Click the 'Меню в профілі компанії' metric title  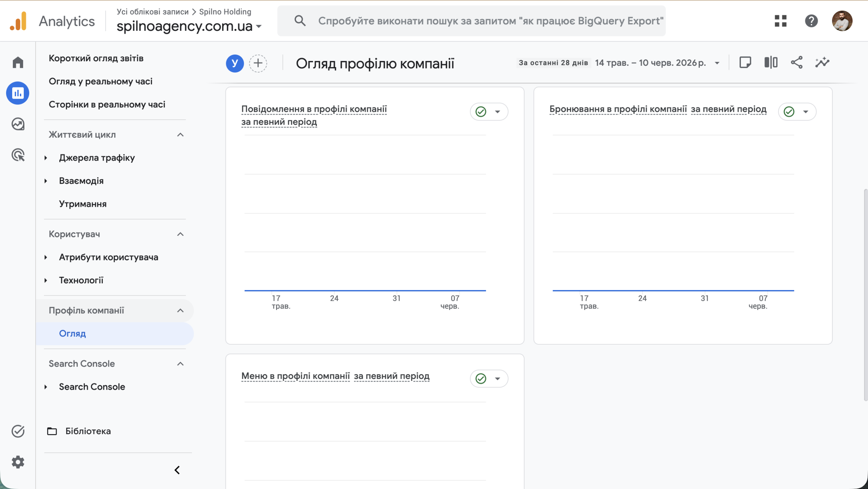(x=295, y=376)
